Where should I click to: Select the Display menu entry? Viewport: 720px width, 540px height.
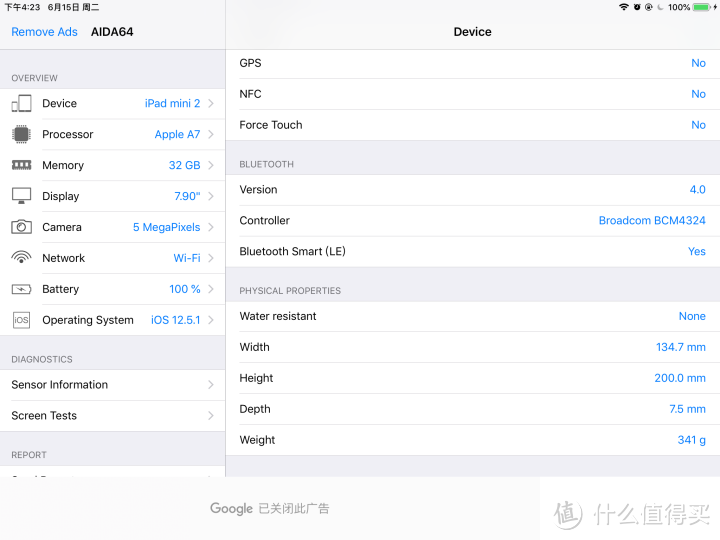coord(112,196)
